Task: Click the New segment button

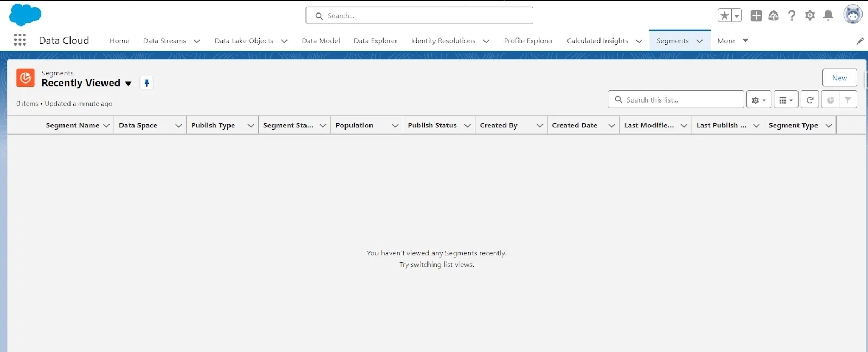Action: click(839, 78)
